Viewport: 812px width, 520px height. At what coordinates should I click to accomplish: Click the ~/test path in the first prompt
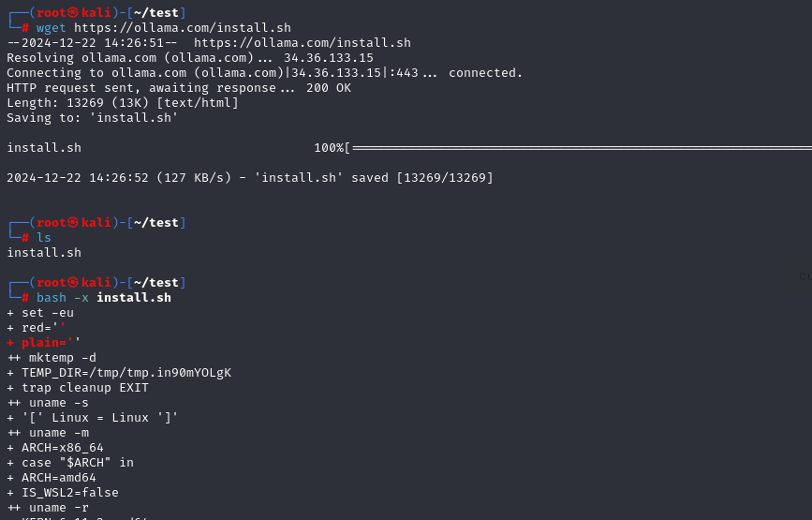[x=155, y=12]
